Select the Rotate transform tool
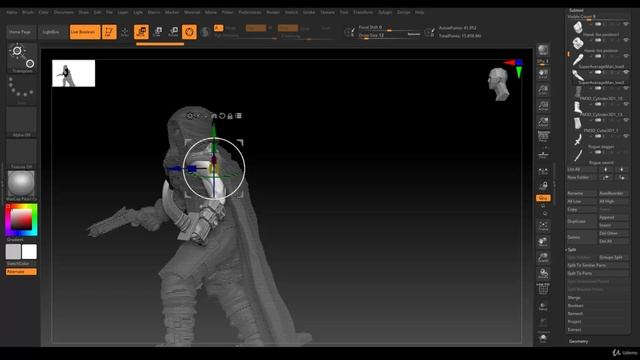The height and width of the screenshot is (360, 640). point(173,32)
